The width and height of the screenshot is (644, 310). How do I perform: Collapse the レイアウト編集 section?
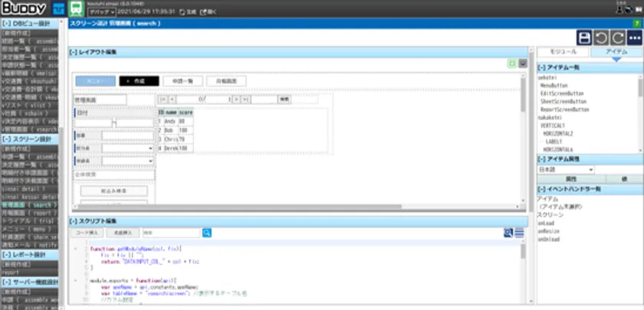click(73, 52)
